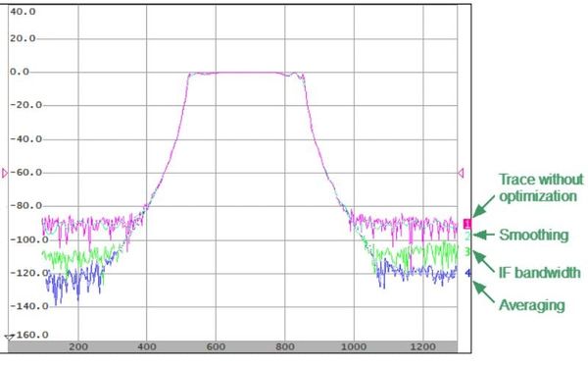This screenshot has height=368, width=588.
Task: Click the -100.0 y-axis label
Action: [x=28, y=239]
